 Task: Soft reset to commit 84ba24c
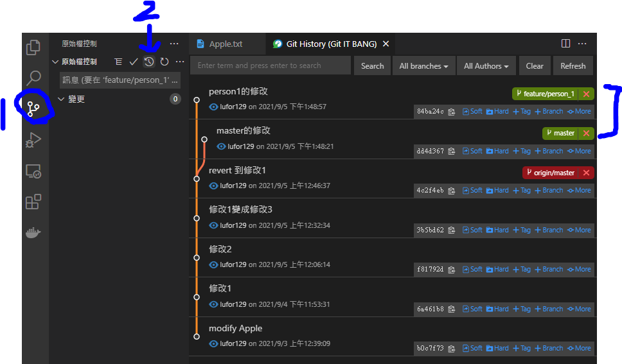click(472, 112)
